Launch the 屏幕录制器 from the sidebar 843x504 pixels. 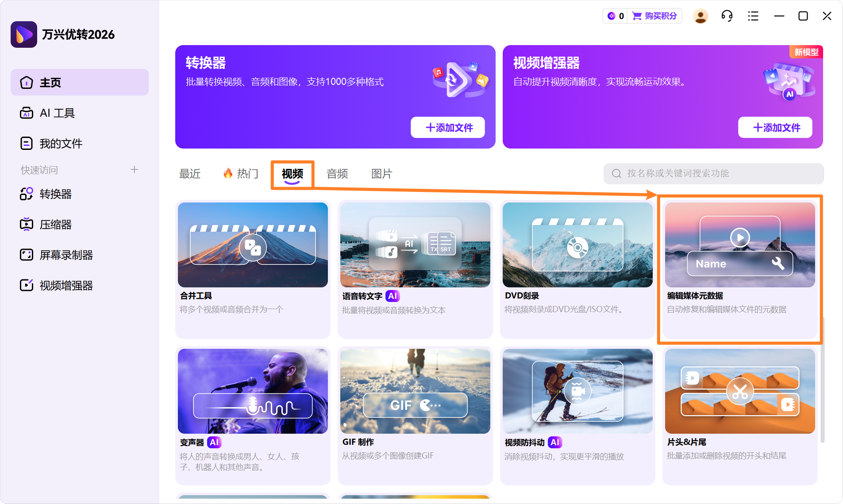pyautogui.click(x=65, y=255)
